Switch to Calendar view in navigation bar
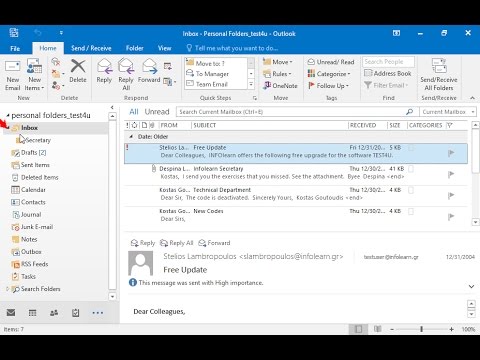This screenshot has width=480, height=360. click(32, 313)
